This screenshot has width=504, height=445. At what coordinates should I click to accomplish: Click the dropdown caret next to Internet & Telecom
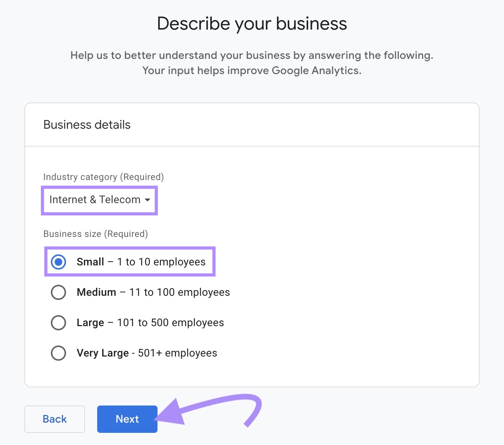148,200
